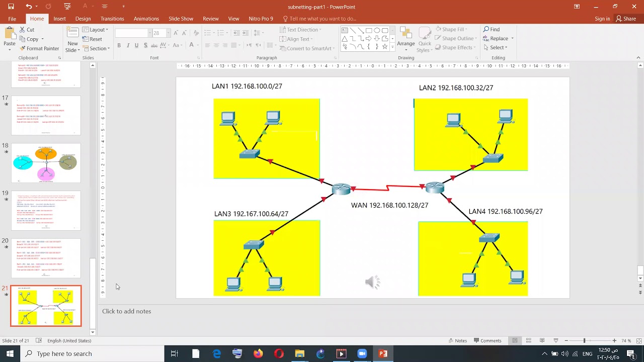Click the Save icon in title bar
Viewport: 644px width, 362px height.
pos(11,7)
